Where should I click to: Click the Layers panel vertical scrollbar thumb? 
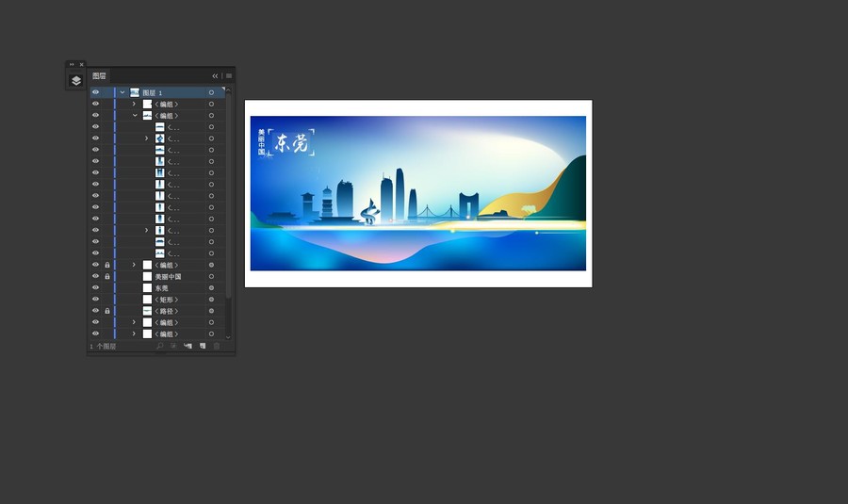(228, 195)
